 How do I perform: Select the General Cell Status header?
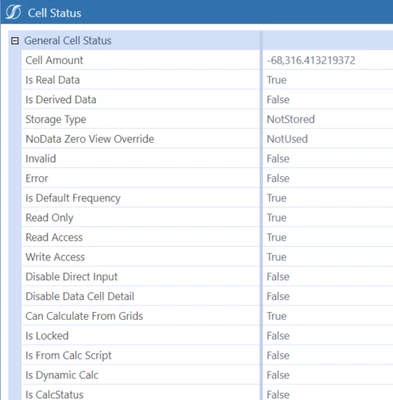click(x=68, y=41)
